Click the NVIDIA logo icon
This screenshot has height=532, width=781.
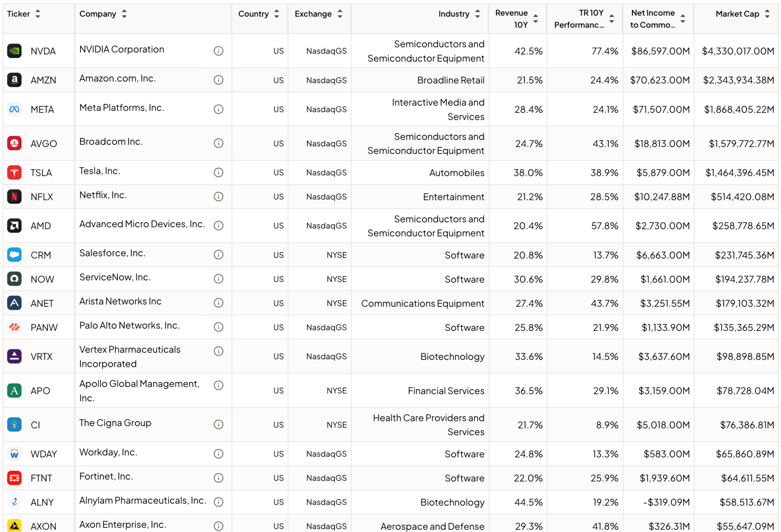pyautogui.click(x=14, y=51)
